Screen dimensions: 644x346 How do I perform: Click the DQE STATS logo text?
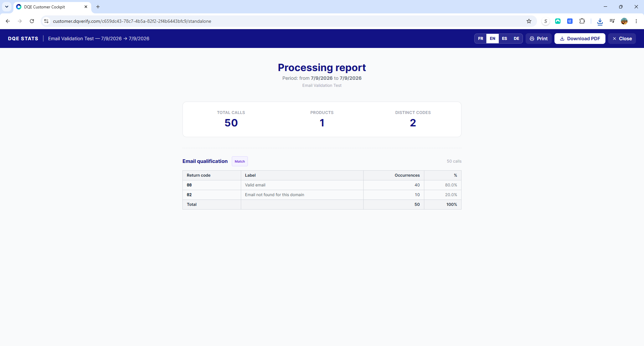23,39
